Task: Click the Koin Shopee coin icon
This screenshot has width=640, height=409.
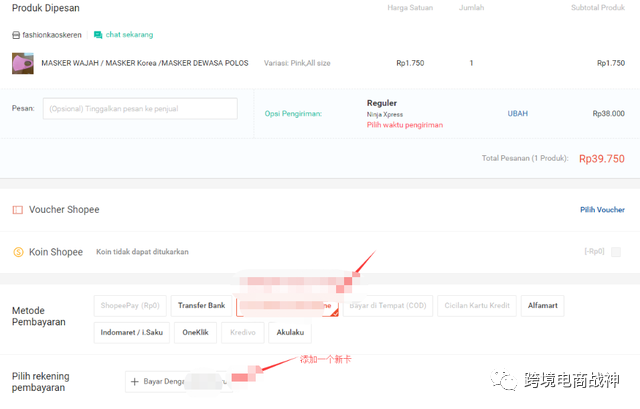Action: (x=18, y=252)
